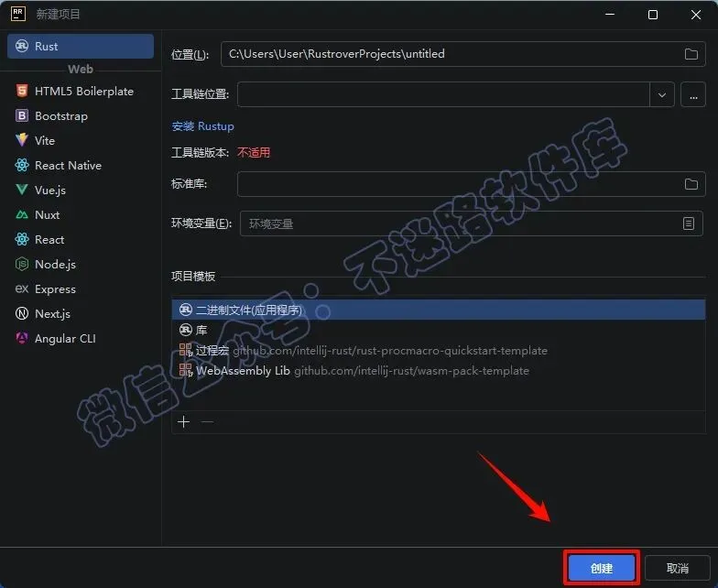Click the minus remove template icon
Image resolution: width=718 pixels, height=588 pixels.
coord(207,421)
